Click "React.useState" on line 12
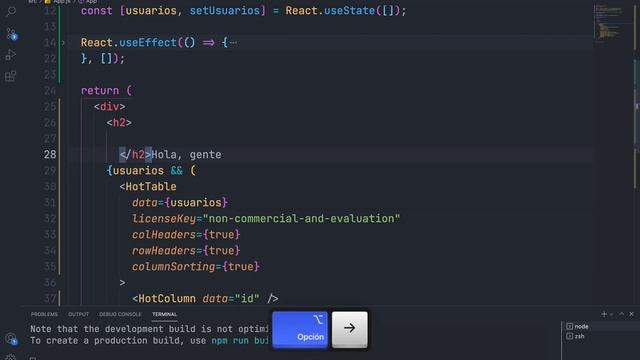 330,11
